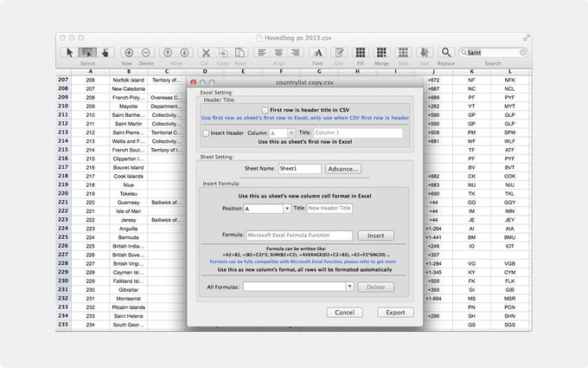This screenshot has height=368, width=588.
Task: Click the Sheet Name field
Action: pyautogui.click(x=300, y=169)
